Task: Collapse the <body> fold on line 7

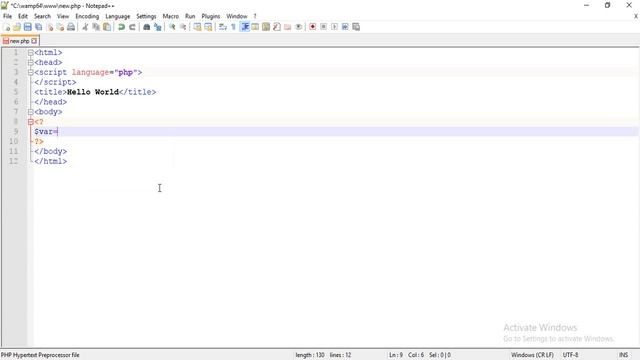Action: click(x=31, y=112)
